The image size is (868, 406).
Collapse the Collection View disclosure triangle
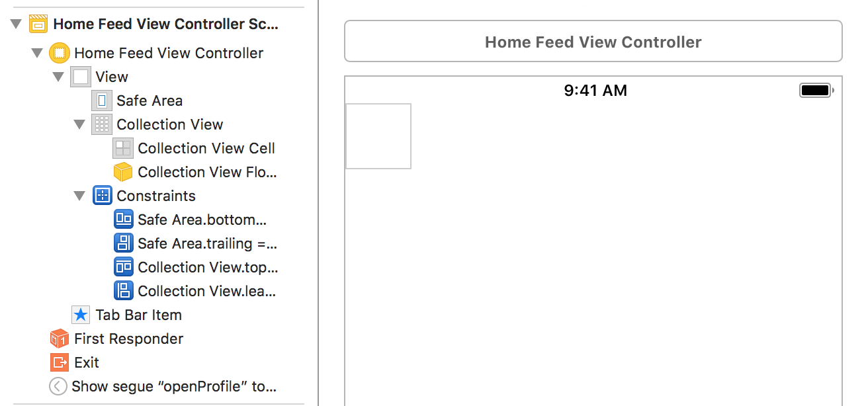click(79, 124)
